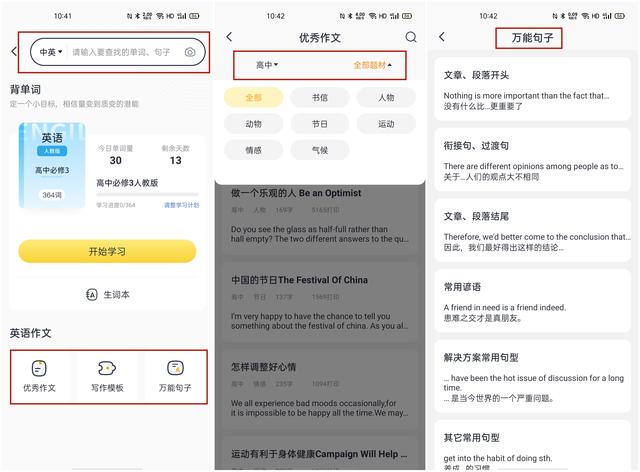The height and width of the screenshot is (472, 640).
Task: Open 写作模板 writing template icon
Action: click(x=107, y=368)
